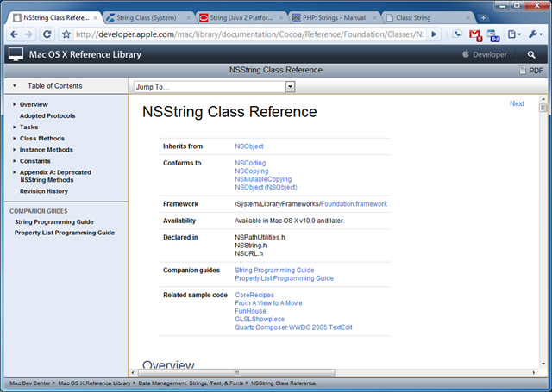The width and height of the screenshot is (552, 392).
Task: Open the page menu icon in the toolbar
Action: coord(513,34)
